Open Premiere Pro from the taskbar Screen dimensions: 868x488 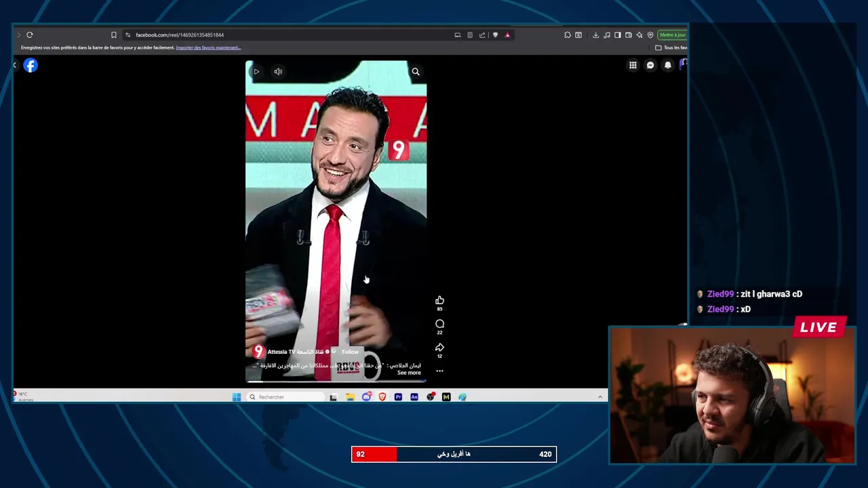[398, 397]
